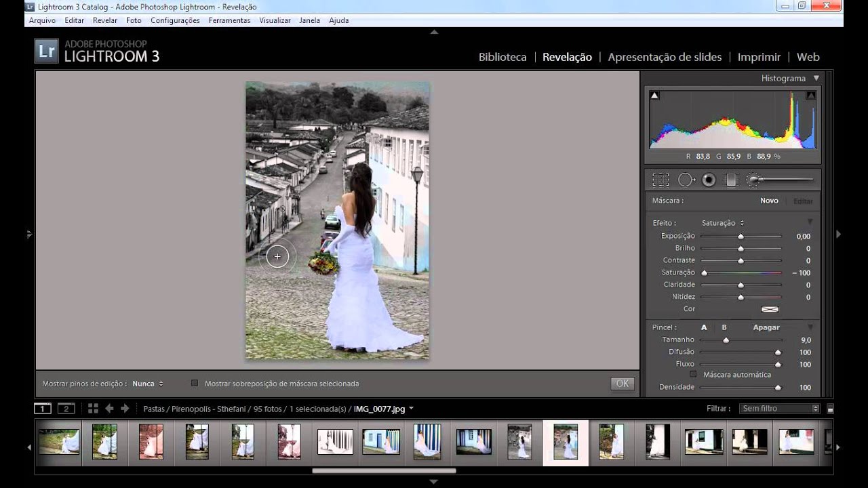Collapse the top module panel
868x488 pixels.
(x=434, y=32)
